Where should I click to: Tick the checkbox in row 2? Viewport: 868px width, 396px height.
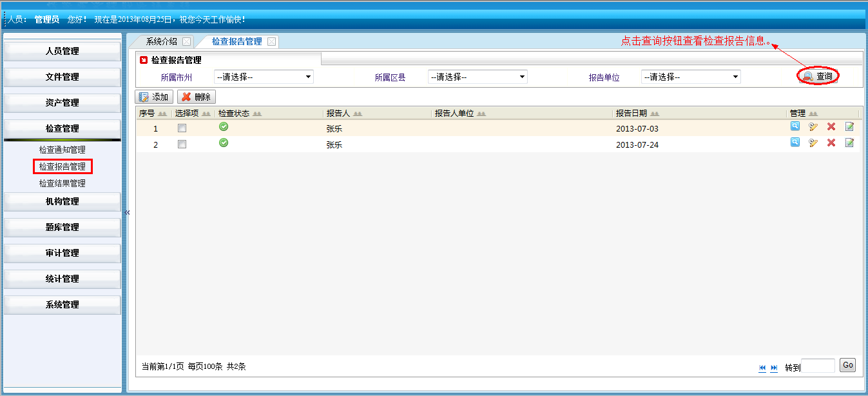pyautogui.click(x=182, y=144)
